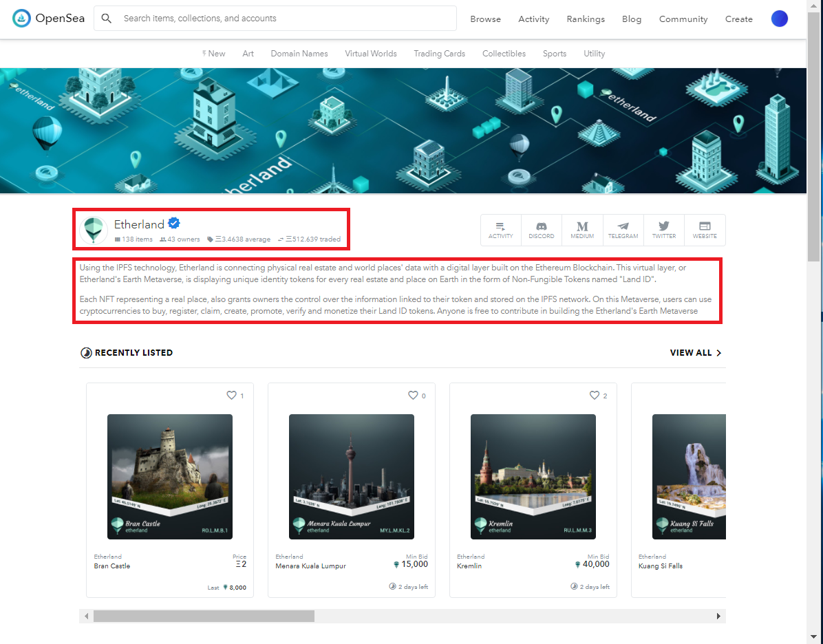Open the Community menu
The height and width of the screenshot is (644, 823).
[683, 19]
